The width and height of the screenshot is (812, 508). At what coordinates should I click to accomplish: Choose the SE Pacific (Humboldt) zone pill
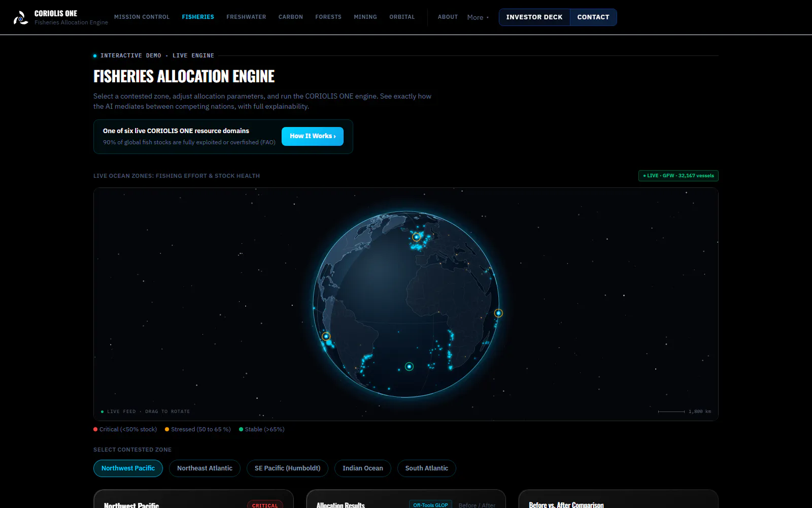click(x=287, y=468)
